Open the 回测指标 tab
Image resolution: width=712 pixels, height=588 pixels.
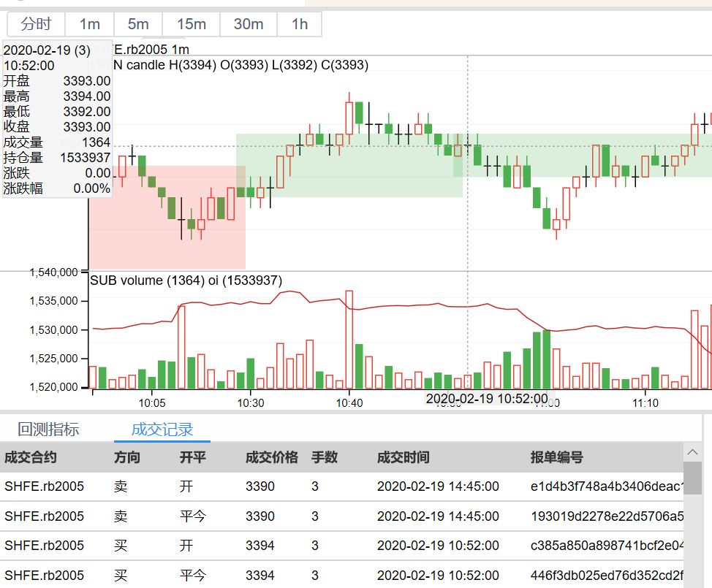pyautogui.click(x=48, y=429)
